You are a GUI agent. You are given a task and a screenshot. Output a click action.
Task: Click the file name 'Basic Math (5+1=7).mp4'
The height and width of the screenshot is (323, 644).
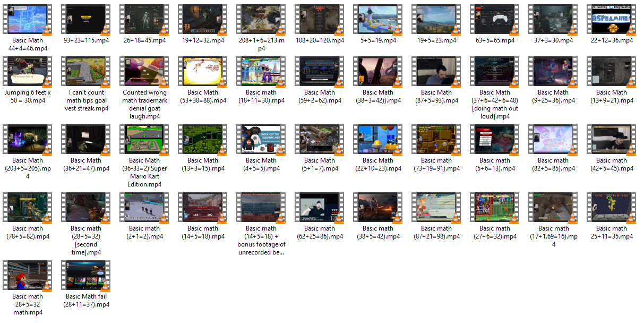coord(320,165)
